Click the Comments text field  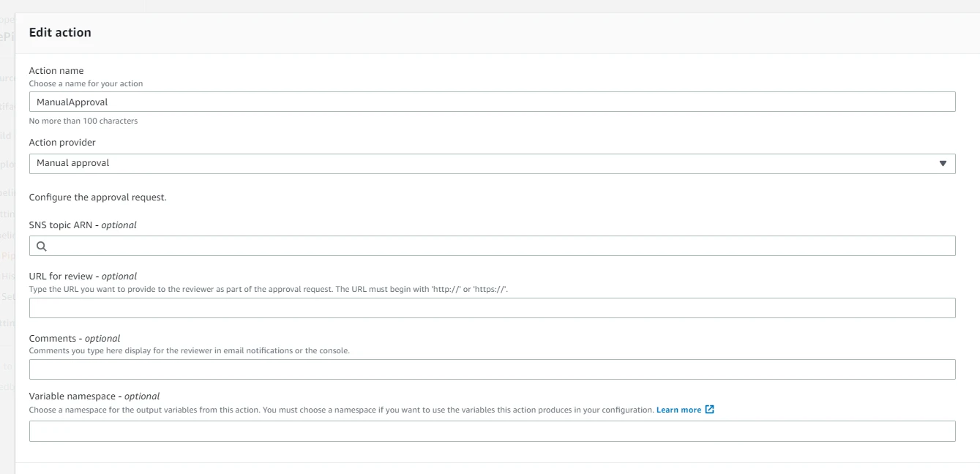pyautogui.click(x=492, y=369)
